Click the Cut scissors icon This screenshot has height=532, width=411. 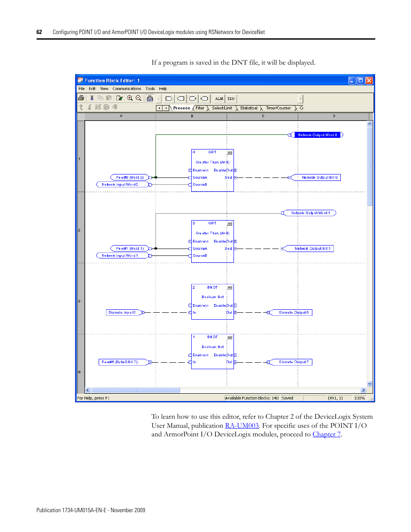tap(92, 98)
